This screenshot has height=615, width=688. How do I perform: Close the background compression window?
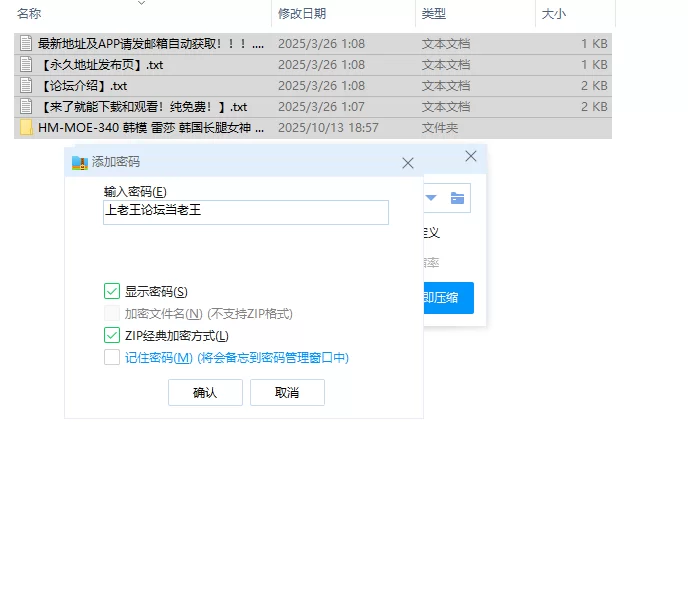(x=471, y=157)
